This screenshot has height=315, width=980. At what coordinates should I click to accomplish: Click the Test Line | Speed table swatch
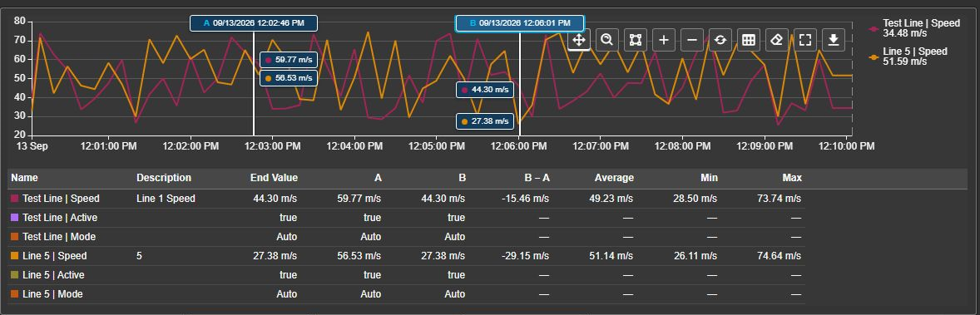pos(15,199)
